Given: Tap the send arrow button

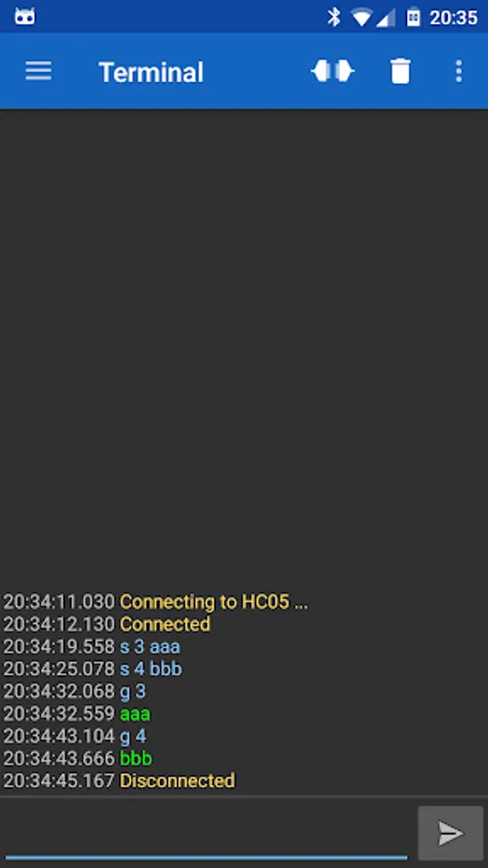Looking at the screenshot, I should tap(450, 833).
